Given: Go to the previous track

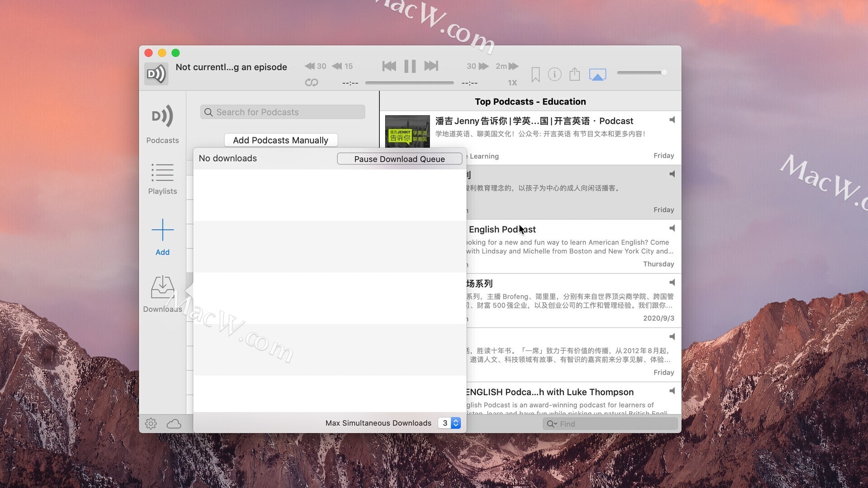Looking at the screenshot, I should pos(389,66).
